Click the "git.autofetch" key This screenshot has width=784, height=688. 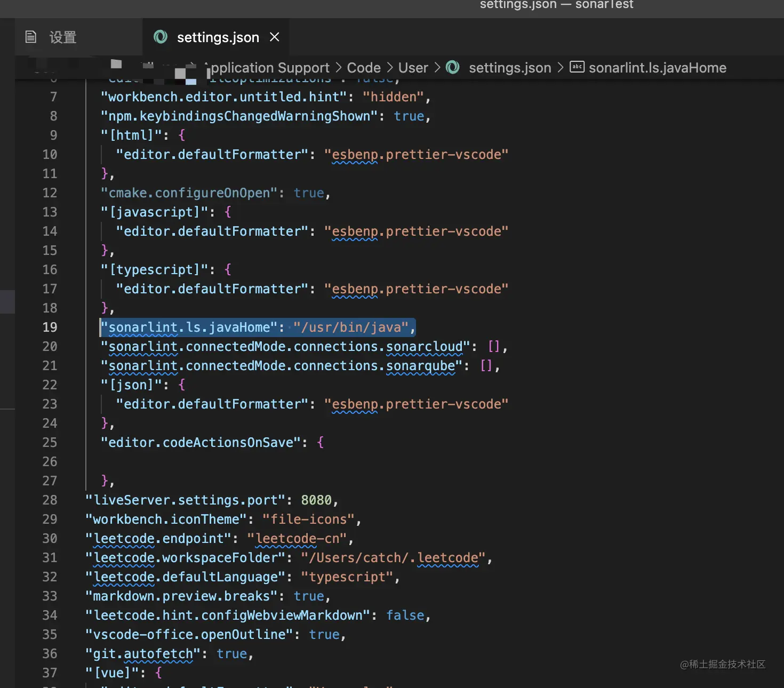tap(143, 654)
